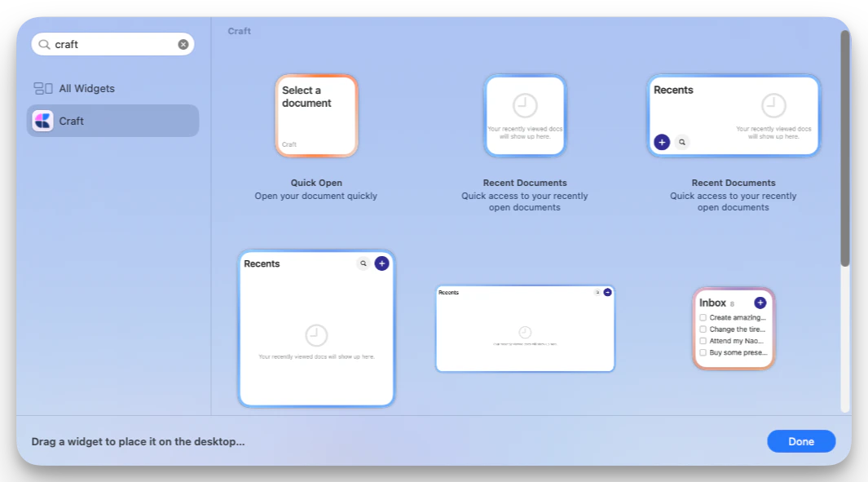Click clock icon in extra-wide Recents widget

pos(525,333)
